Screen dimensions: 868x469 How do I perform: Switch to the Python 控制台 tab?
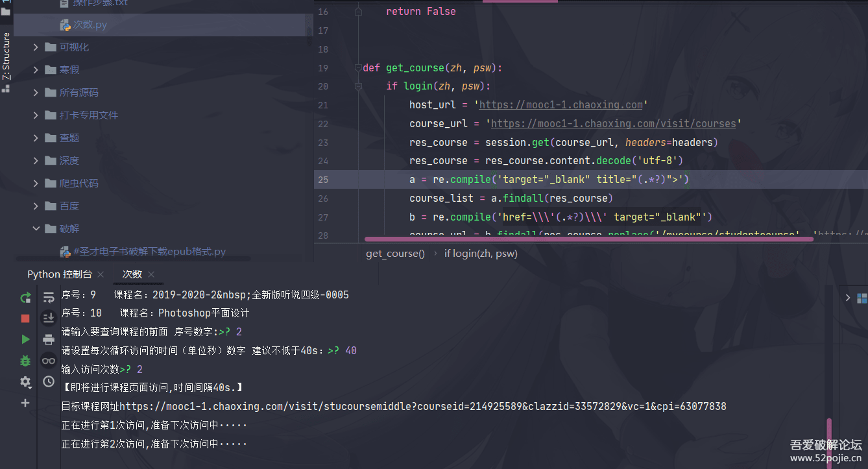pyautogui.click(x=60, y=274)
